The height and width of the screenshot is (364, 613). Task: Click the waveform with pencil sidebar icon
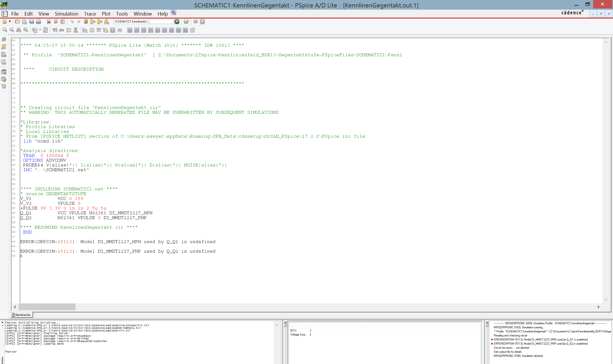click(4, 79)
